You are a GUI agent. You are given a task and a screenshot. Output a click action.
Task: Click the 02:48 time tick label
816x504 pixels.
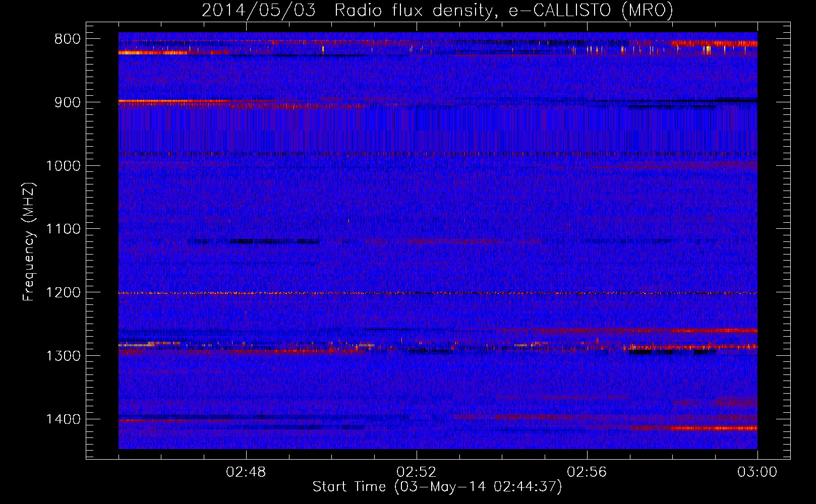(246, 472)
